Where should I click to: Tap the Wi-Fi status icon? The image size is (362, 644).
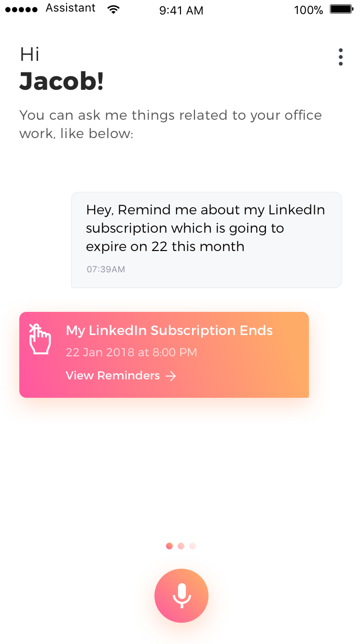(114, 9)
